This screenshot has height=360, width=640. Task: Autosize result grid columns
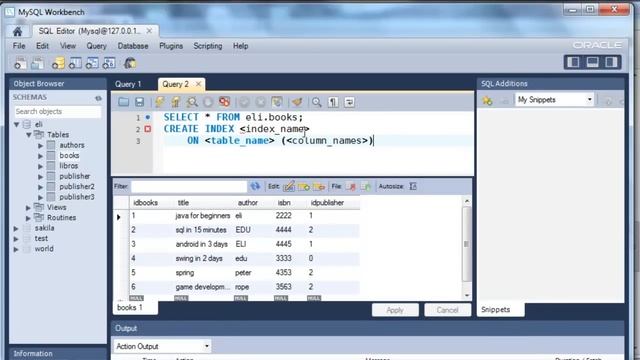(413, 187)
